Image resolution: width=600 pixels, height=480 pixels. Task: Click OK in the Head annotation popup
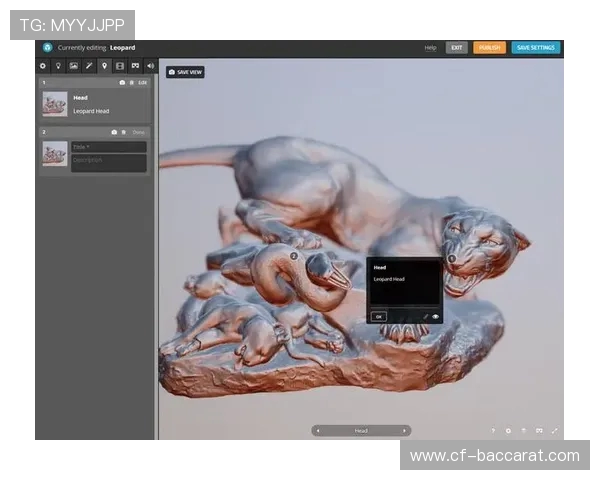coord(378,317)
